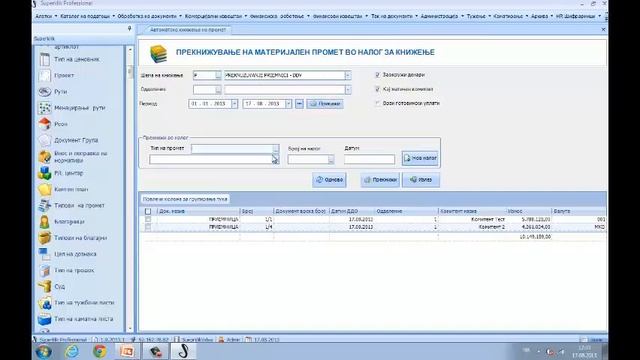The image size is (640, 360).
Task: Click the Датум input field
Action: 369,160
